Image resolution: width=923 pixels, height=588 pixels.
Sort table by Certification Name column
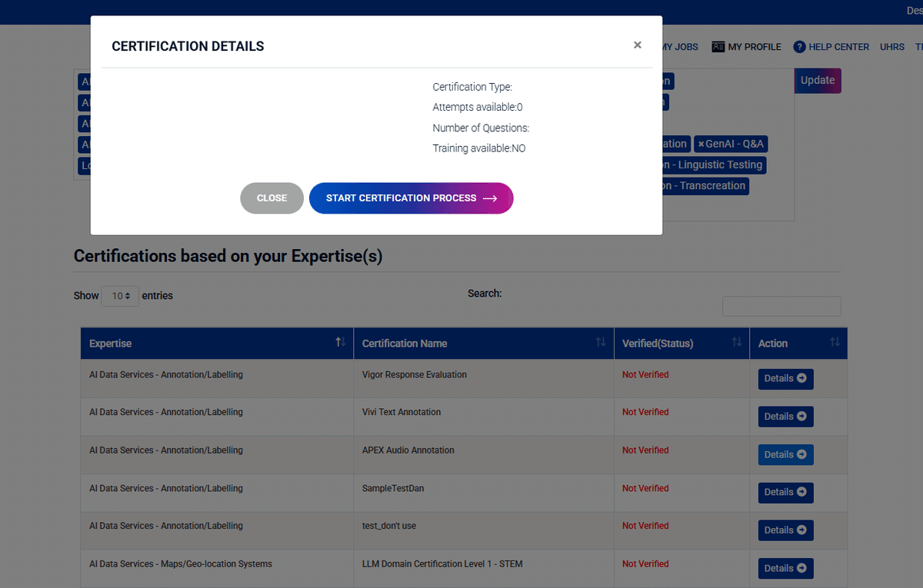pos(484,344)
